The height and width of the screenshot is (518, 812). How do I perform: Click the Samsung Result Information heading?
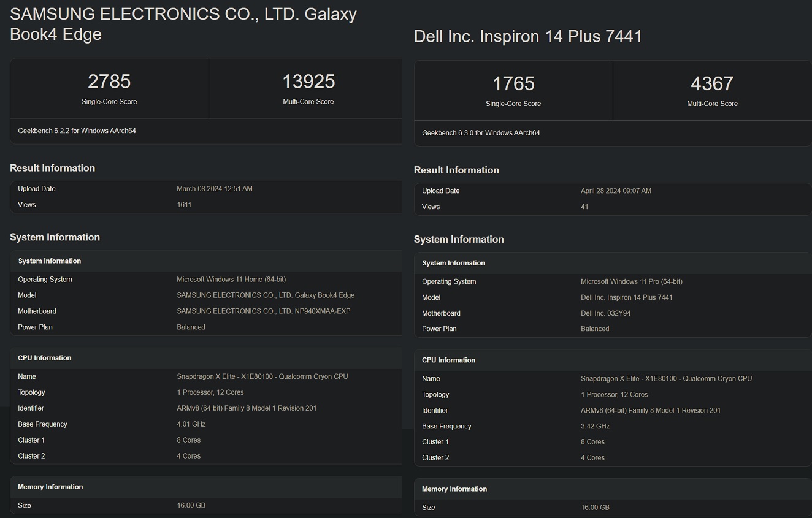coord(52,167)
